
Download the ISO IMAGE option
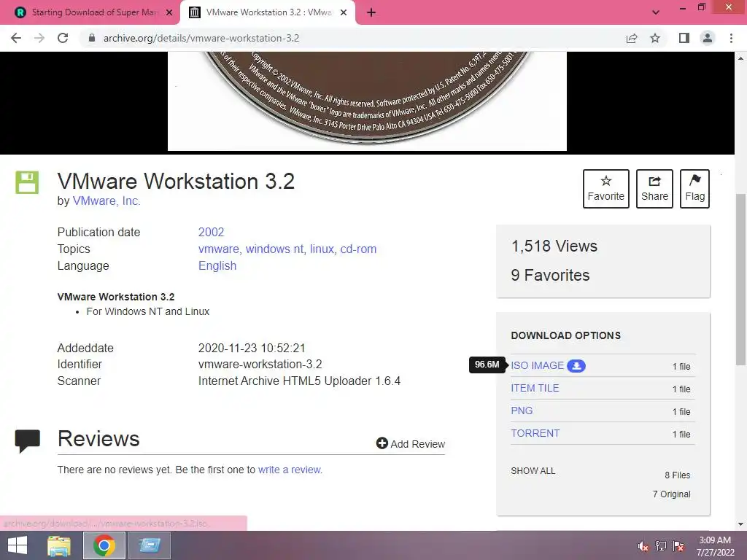tap(538, 365)
